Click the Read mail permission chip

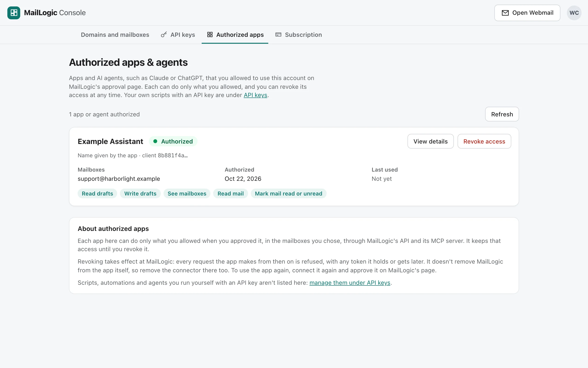click(231, 193)
